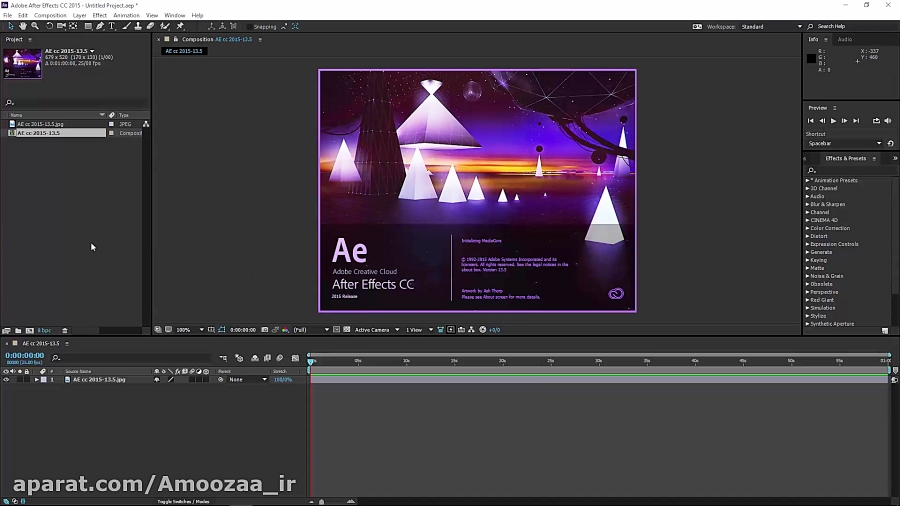Select the Zoom tool magnifier
This screenshot has width=900, height=506.
click(35, 26)
